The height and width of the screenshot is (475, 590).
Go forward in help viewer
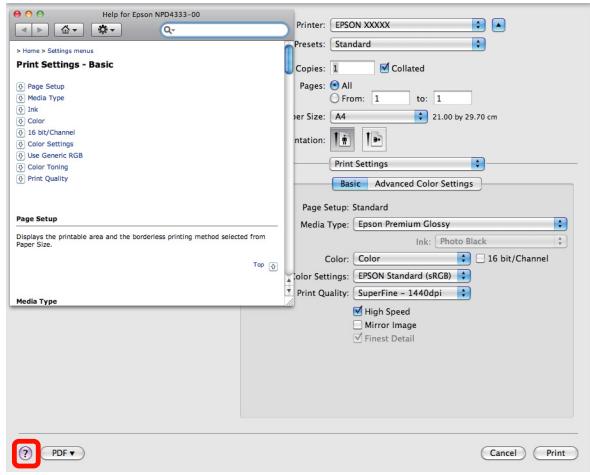(x=40, y=30)
